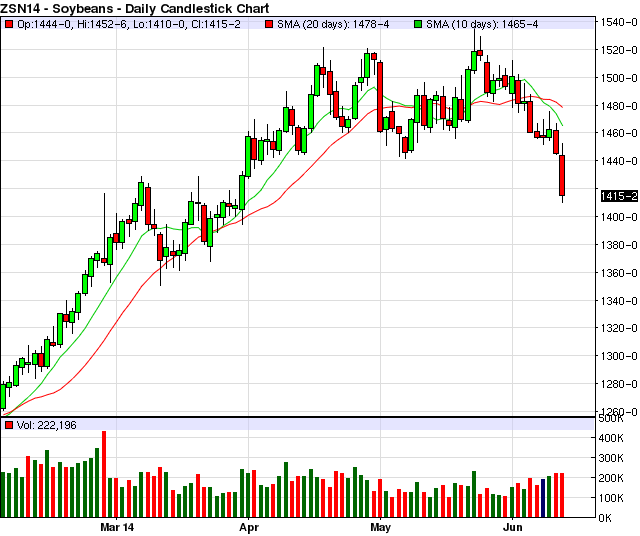The width and height of the screenshot is (640, 536).
Task: Click the '1460-0' price axis label
Action: (x=619, y=133)
